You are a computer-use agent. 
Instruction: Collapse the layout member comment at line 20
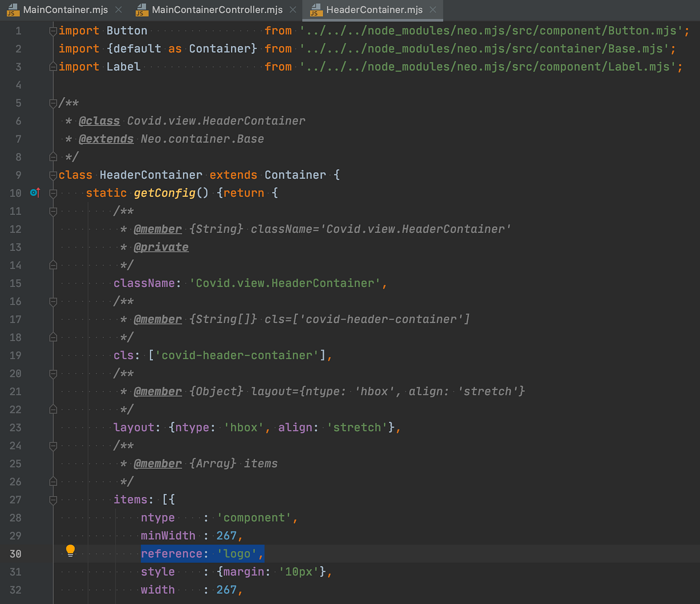[53, 373]
